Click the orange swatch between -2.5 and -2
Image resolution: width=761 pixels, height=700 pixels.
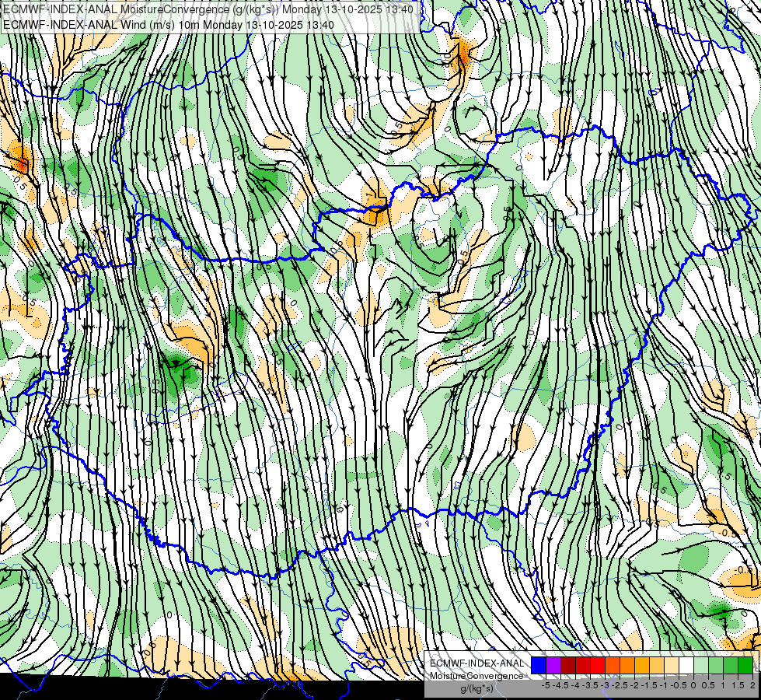click(627, 665)
